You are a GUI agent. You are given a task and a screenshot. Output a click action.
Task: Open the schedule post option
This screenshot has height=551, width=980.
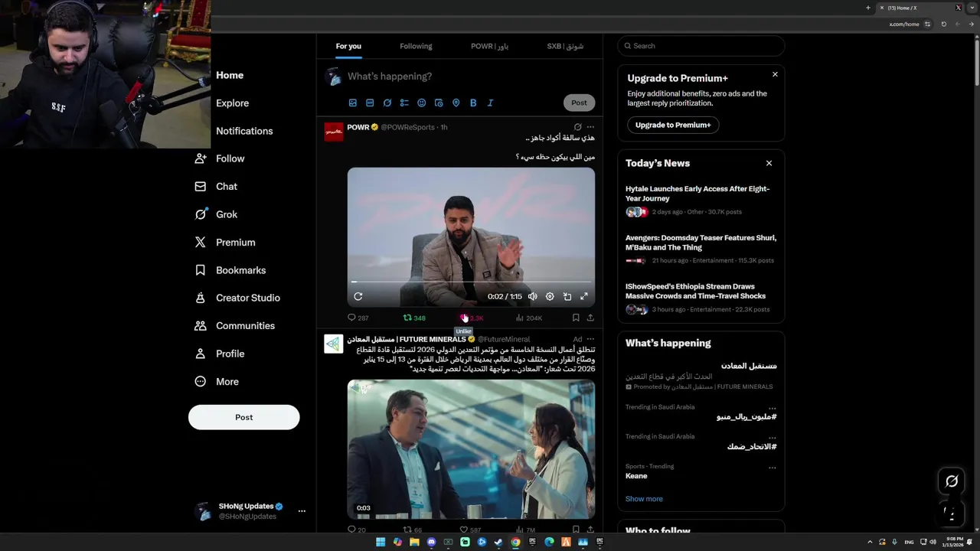[x=439, y=103]
